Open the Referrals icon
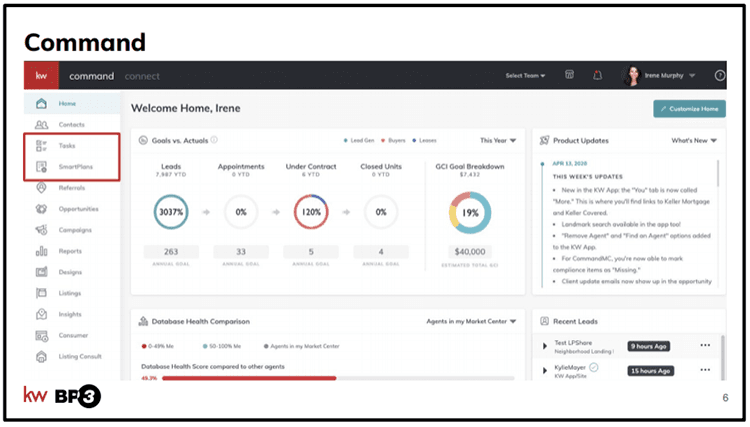Viewport: 750px width, 427px height. click(x=42, y=187)
